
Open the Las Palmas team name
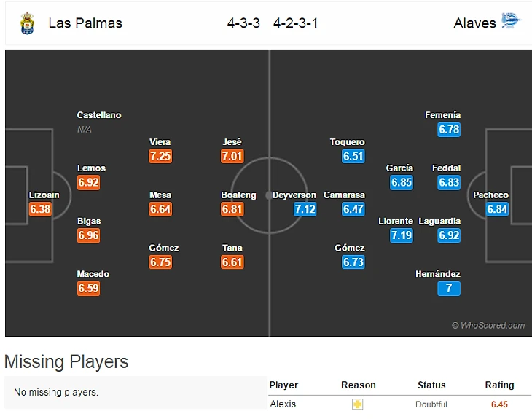[x=85, y=23]
